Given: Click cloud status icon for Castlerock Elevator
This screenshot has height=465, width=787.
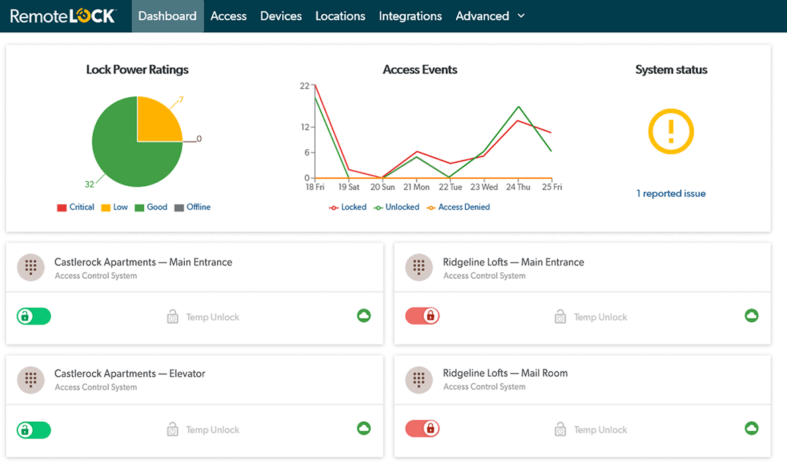Looking at the screenshot, I should click(364, 428).
